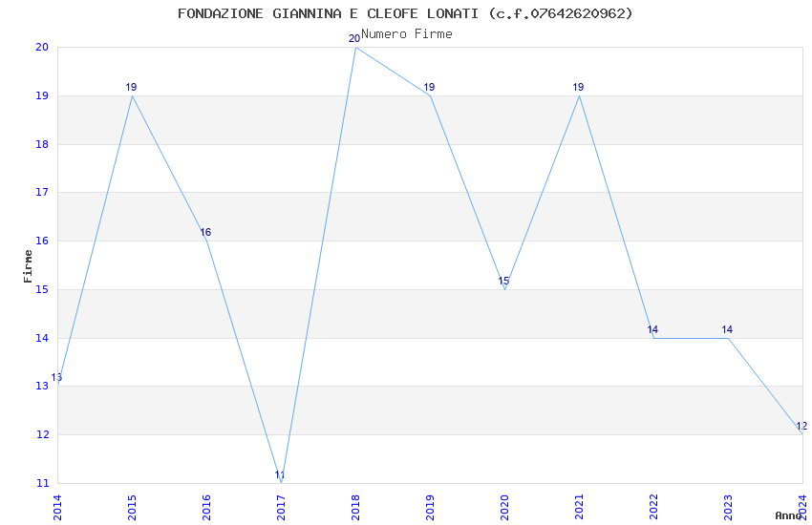
Task: Click the data label 19 for 2021
Action: pos(578,88)
